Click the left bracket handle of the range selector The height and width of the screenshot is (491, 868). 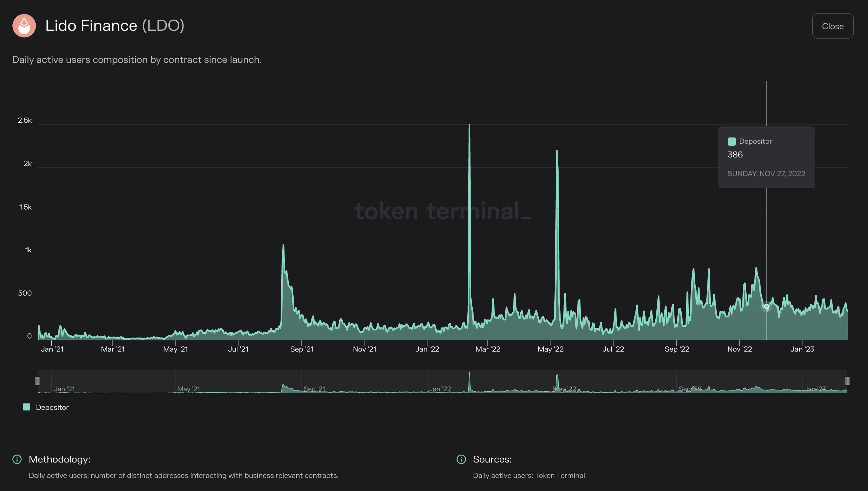click(x=37, y=381)
